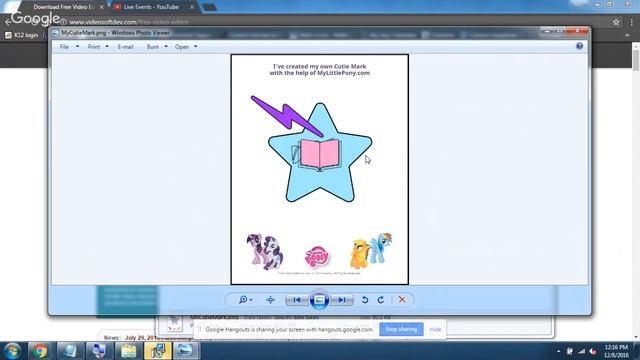
Task: Go to the next photo
Action: [x=342, y=300]
